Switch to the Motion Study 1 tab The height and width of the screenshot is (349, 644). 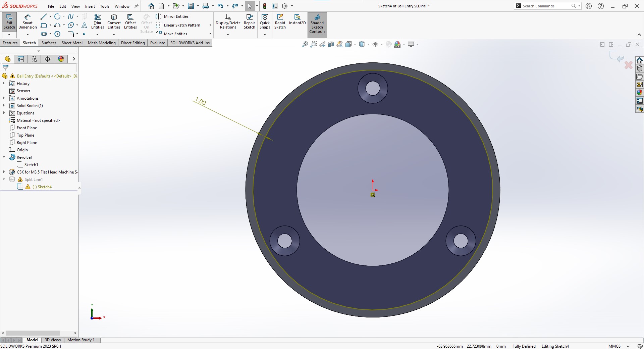(x=81, y=340)
